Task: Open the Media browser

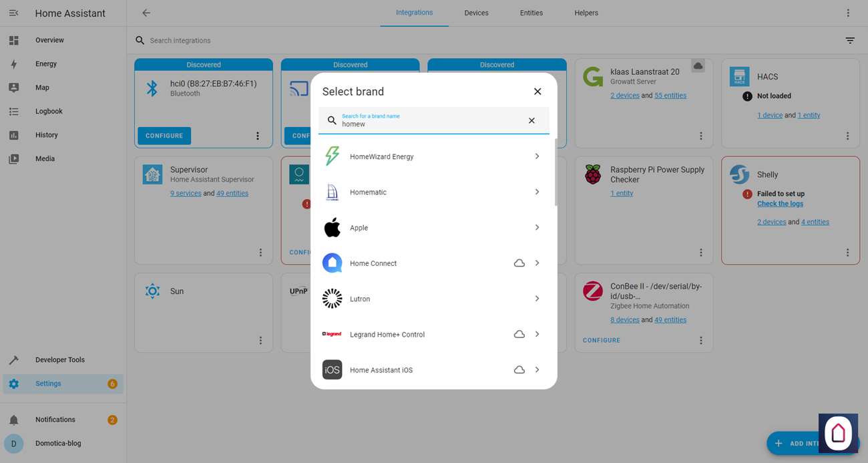Action: tap(63, 159)
